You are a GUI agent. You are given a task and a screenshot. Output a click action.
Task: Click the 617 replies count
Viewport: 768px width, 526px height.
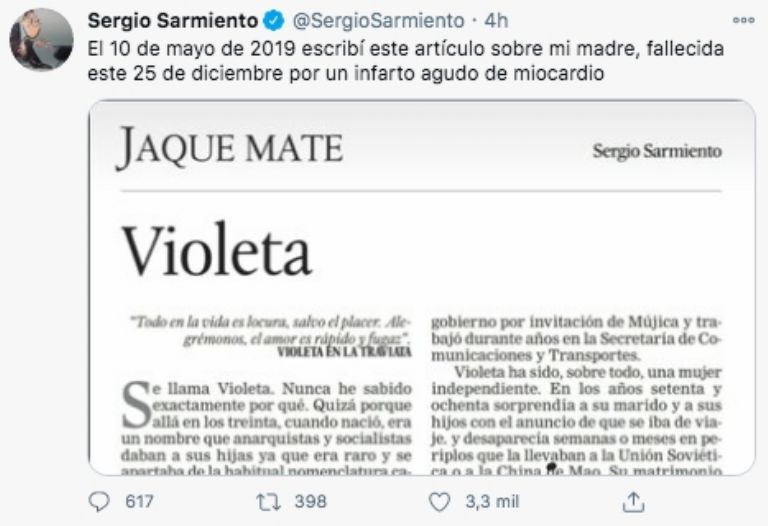pyautogui.click(x=137, y=500)
